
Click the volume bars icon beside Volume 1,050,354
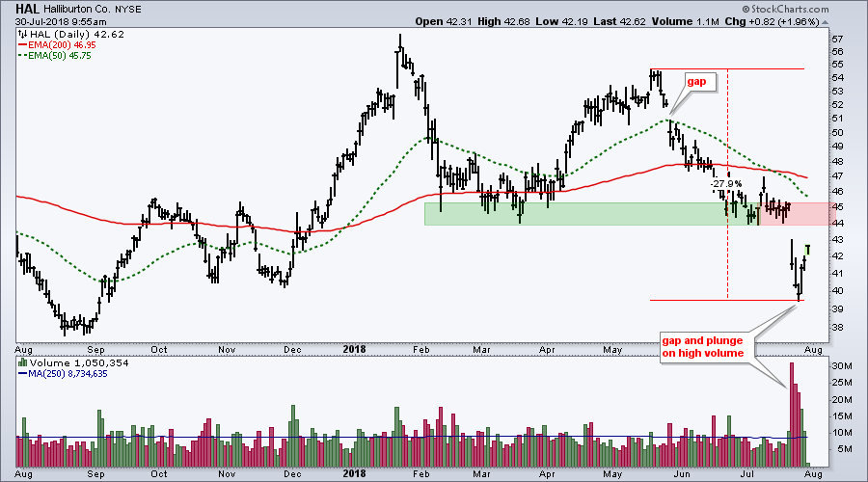[23, 363]
